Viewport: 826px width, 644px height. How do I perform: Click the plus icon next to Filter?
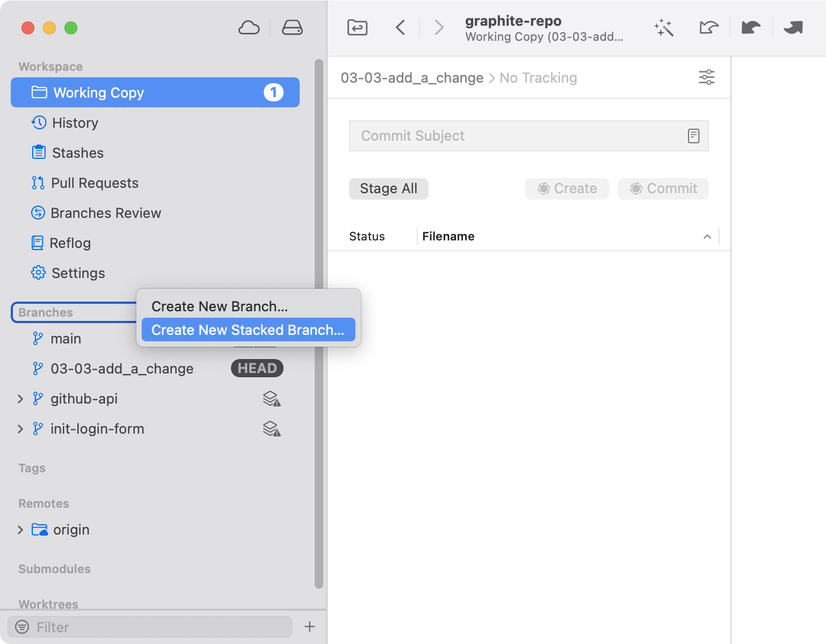(310, 626)
